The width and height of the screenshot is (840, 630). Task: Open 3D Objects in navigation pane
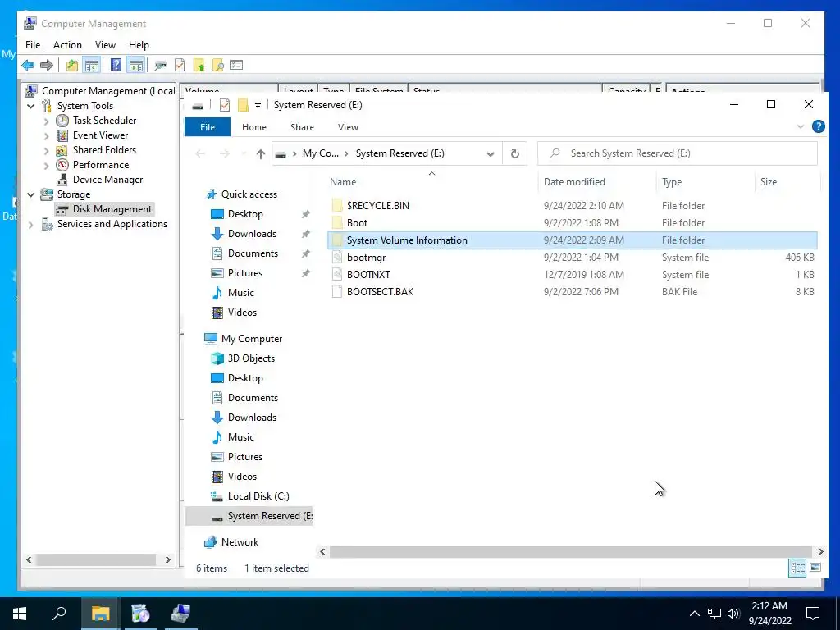click(x=251, y=358)
